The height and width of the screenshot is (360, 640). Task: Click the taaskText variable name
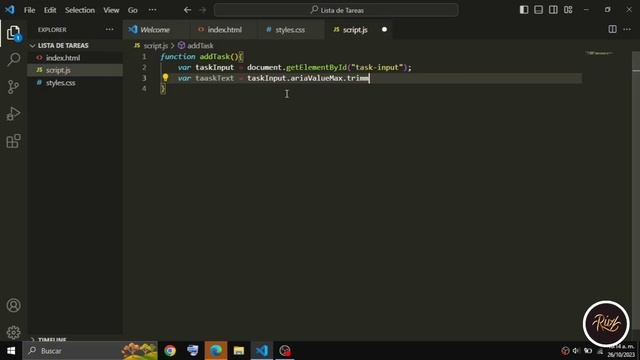point(215,78)
